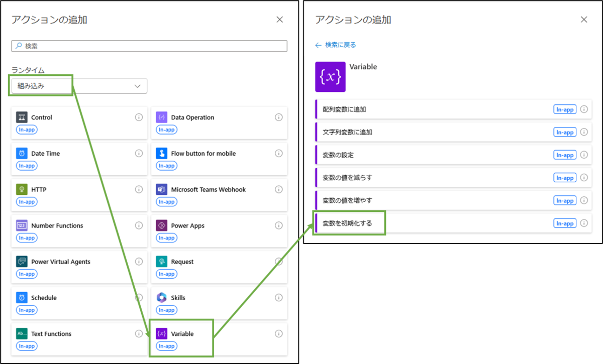Click the Text Functions label text
Image resolution: width=603 pixels, height=364 pixels.
[51, 334]
